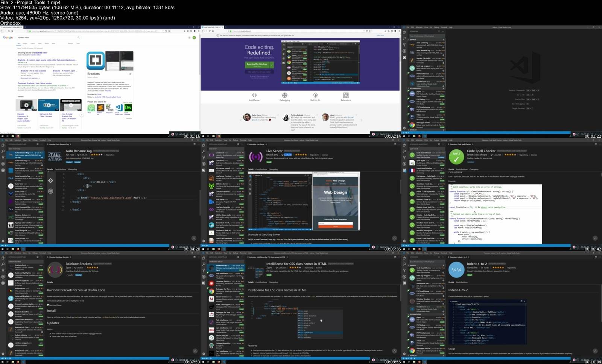
Task: Click the Built-in Git diamond icon
Action: (x=315, y=95)
